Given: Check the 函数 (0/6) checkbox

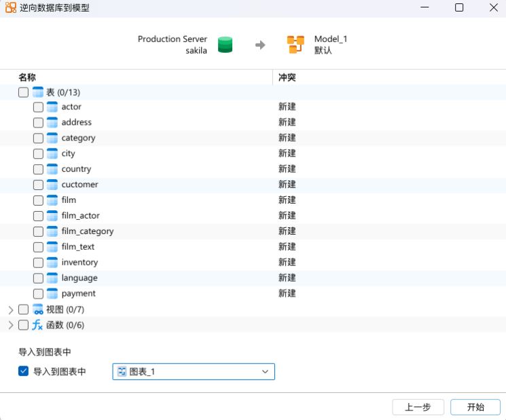Looking at the screenshot, I should pyautogui.click(x=23, y=325).
